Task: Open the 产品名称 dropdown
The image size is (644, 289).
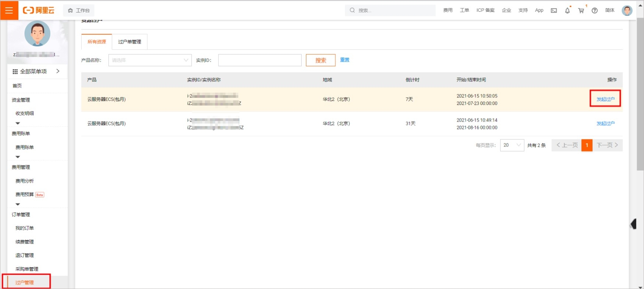Action: point(150,60)
